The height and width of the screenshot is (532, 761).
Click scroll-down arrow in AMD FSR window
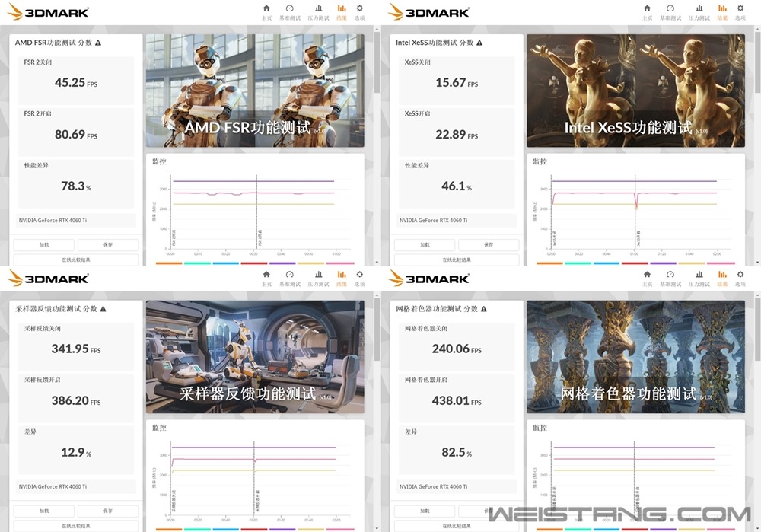[x=377, y=262]
